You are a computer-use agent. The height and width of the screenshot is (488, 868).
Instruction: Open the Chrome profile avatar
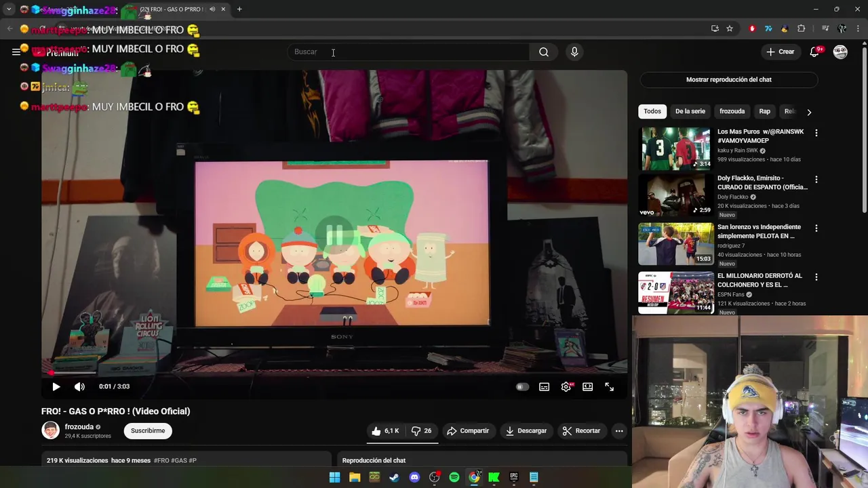pos(842,28)
